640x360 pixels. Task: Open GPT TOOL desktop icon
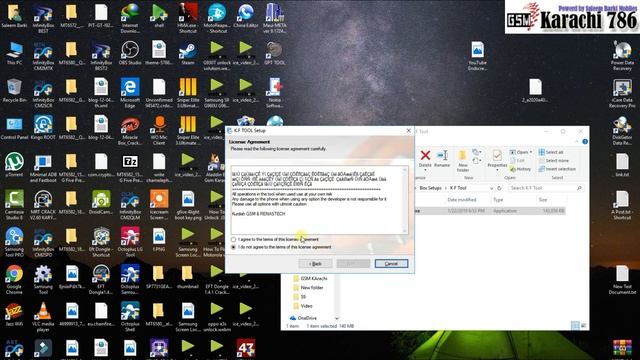tap(274, 54)
